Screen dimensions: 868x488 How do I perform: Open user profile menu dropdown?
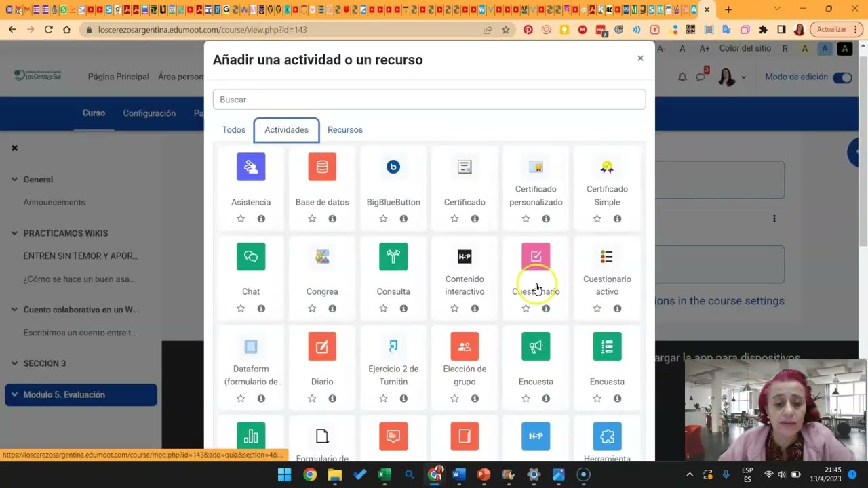point(732,77)
